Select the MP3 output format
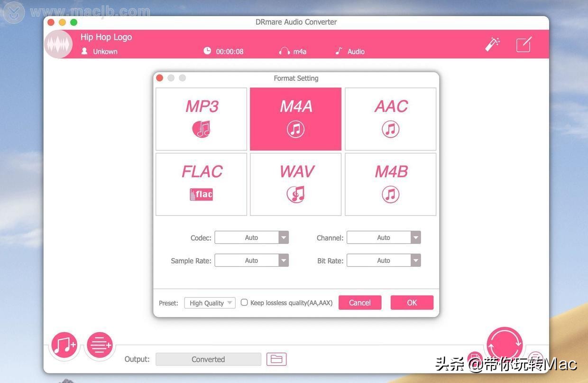 [201, 118]
